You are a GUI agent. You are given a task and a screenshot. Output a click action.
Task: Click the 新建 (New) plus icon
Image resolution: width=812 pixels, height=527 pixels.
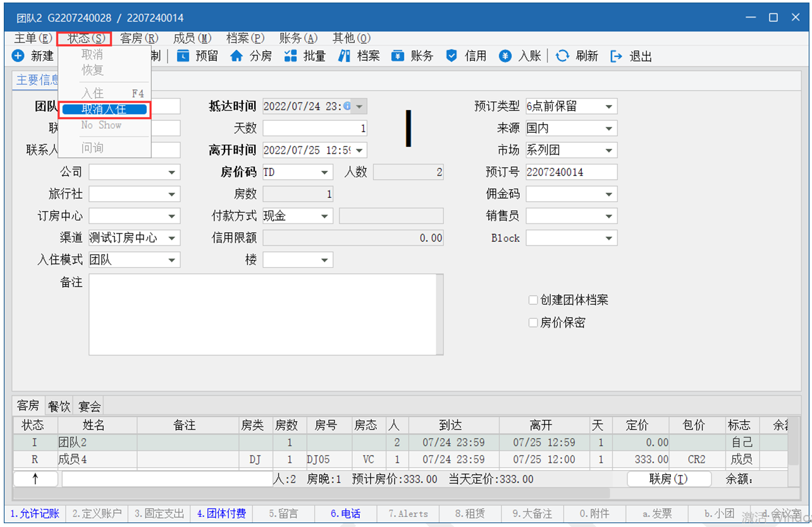coord(18,56)
